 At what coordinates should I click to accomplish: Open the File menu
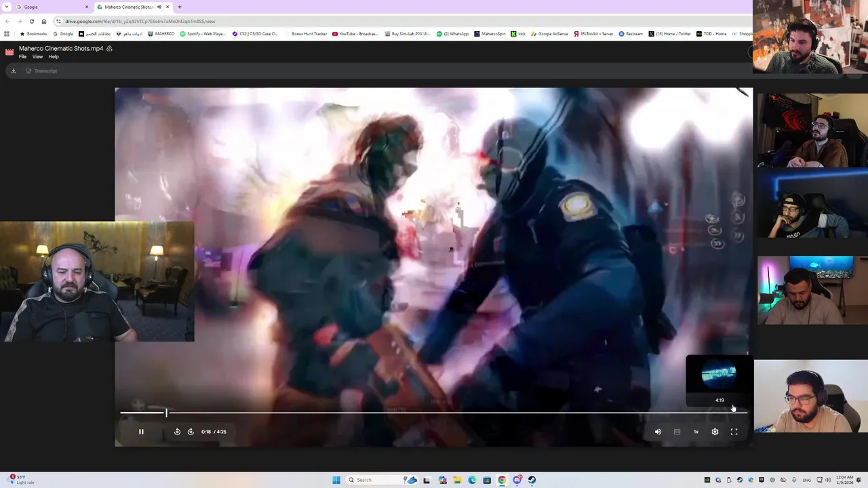click(x=22, y=57)
